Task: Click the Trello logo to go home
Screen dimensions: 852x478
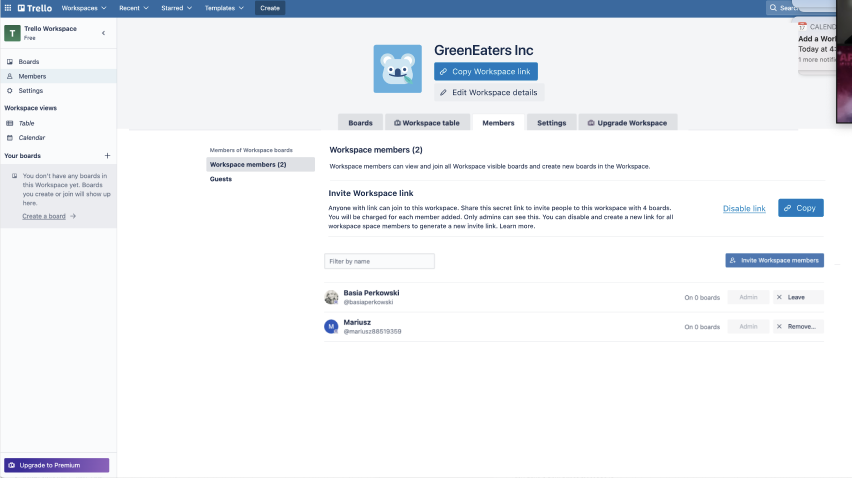Action: click(35, 8)
